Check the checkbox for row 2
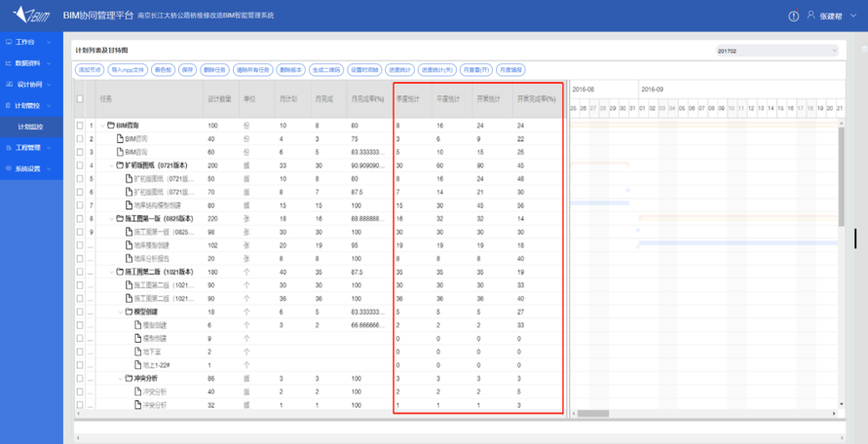Screen dimensions: 868x444 coord(80,139)
